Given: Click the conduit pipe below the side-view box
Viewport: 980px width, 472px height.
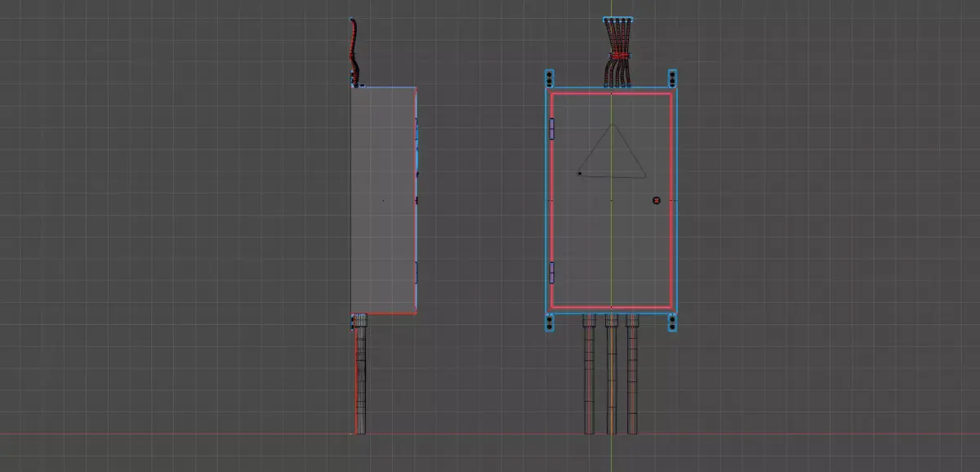Looking at the screenshot, I should [360, 374].
